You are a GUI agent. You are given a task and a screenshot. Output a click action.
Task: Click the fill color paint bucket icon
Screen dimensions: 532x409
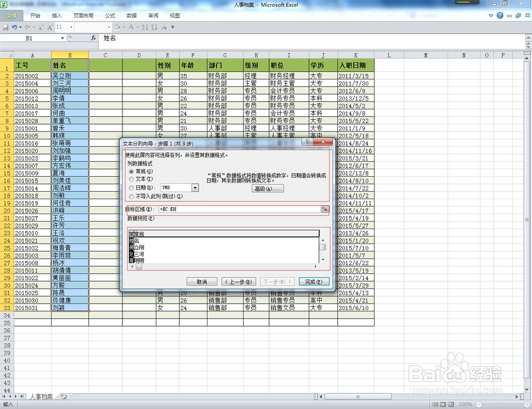(x=117, y=27)
